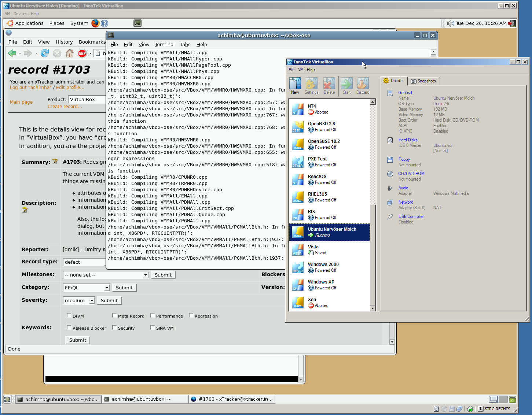
Task: Click the Adblock ABP icon
Action: pos(82,53)
